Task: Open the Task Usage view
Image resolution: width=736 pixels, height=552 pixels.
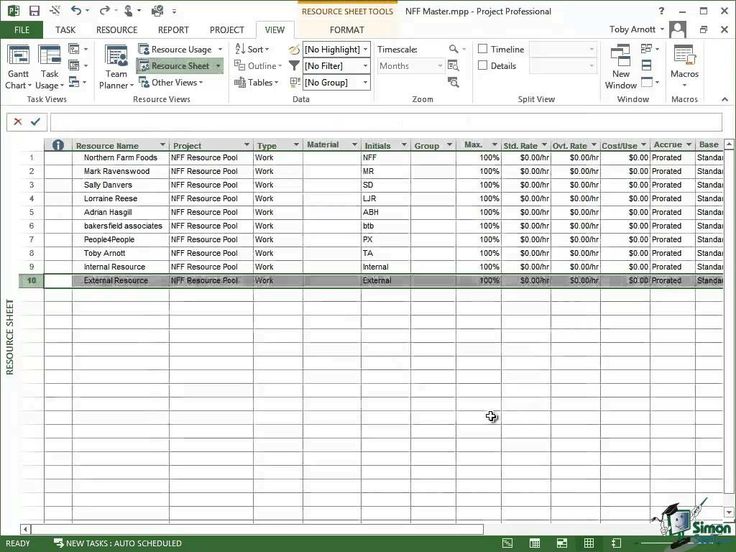Action: click(49, 67)
